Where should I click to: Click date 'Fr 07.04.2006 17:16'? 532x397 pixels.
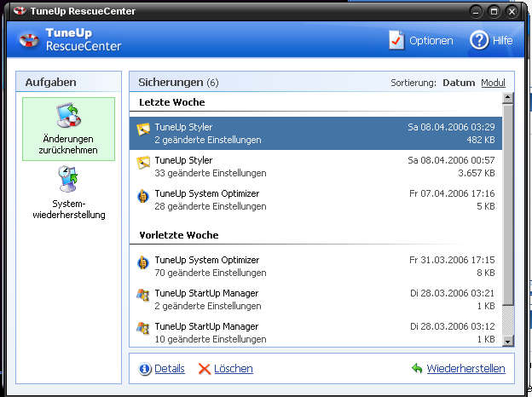click(452, 193)
